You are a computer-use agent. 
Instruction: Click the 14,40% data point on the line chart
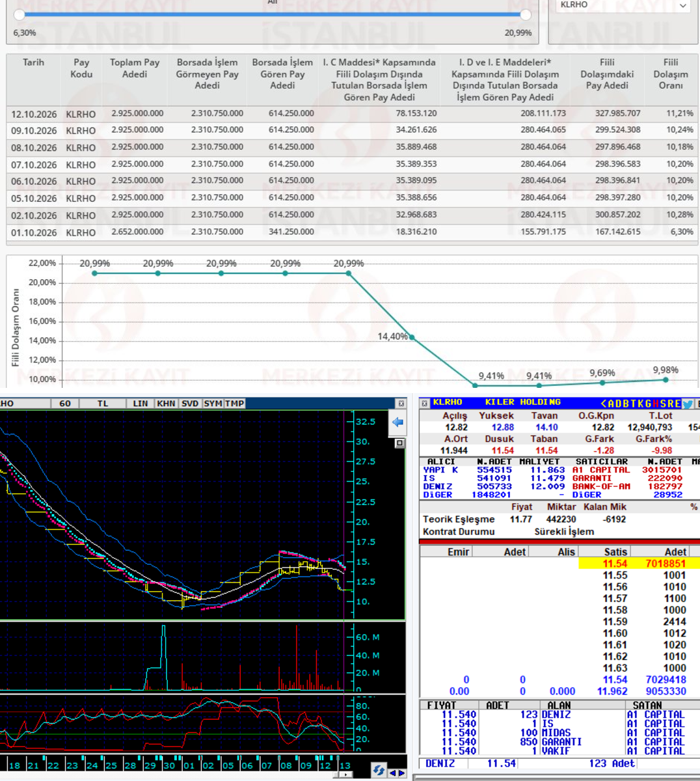pos(412,337)
